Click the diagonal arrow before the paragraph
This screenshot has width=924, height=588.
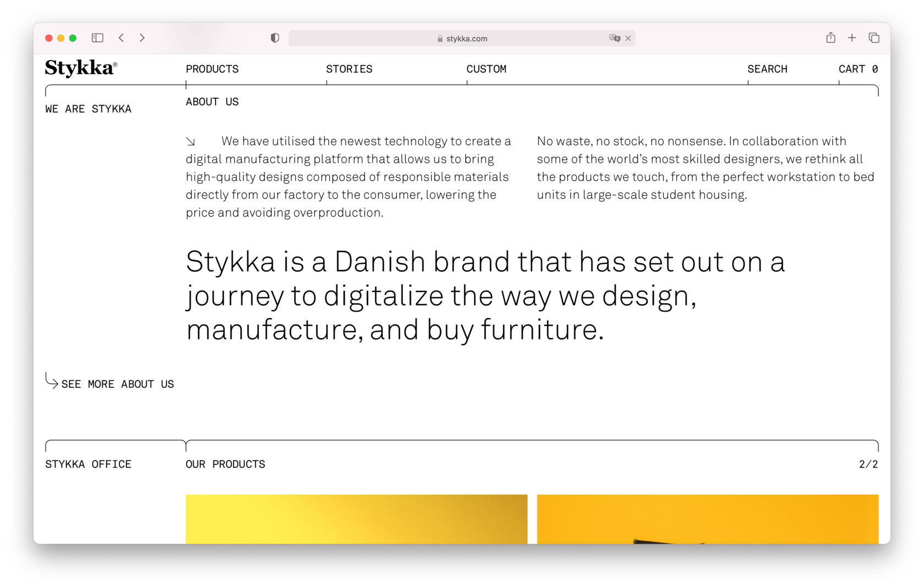point(190,142)
